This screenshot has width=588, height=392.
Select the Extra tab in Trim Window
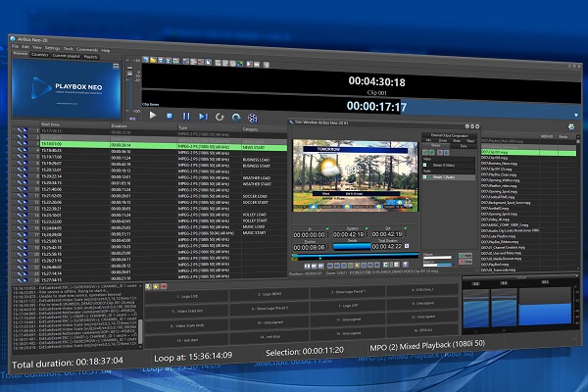(x=464, y=146)
